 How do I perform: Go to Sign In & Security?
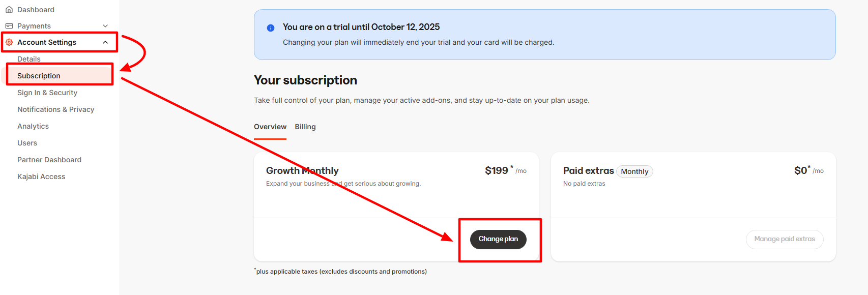coord(47,93)
